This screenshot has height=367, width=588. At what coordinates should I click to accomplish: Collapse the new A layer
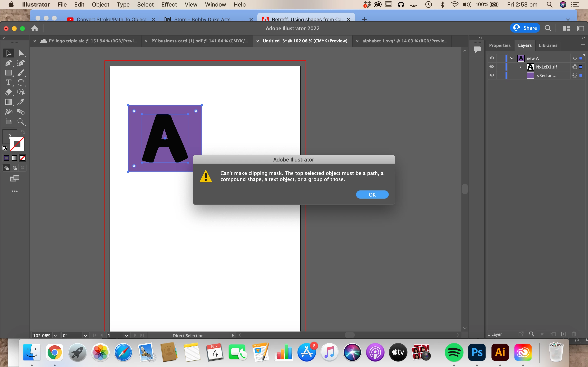click(512, 58)
